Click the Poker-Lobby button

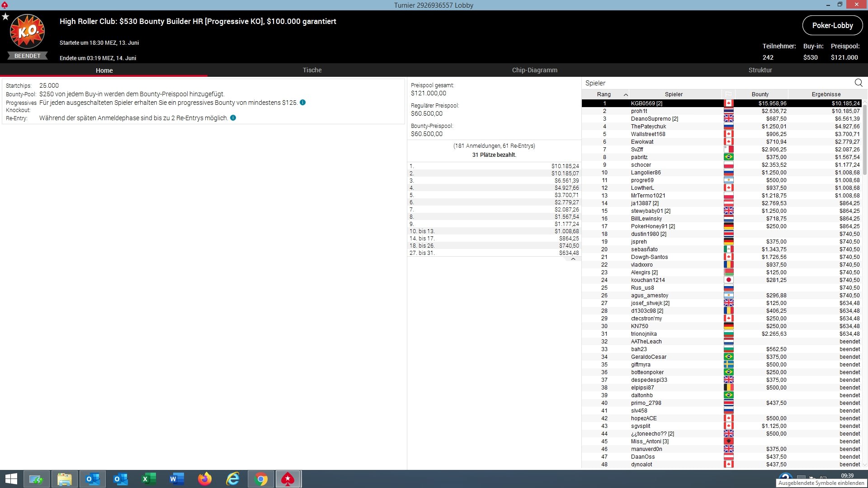(x=832, y=26)
